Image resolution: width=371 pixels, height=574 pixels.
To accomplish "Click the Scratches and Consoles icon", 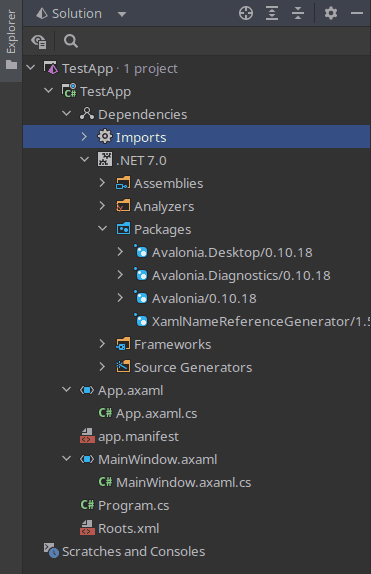I will tap(51, 551).
